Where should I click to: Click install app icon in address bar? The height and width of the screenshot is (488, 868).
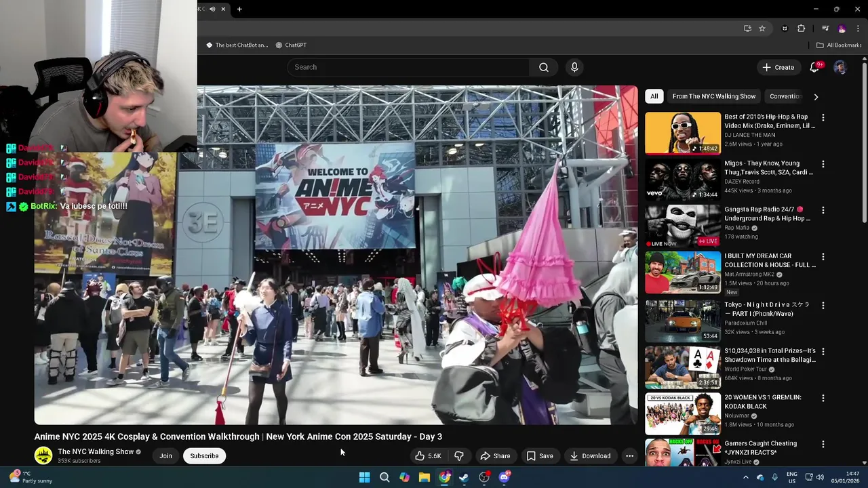[x=747, y=28]
